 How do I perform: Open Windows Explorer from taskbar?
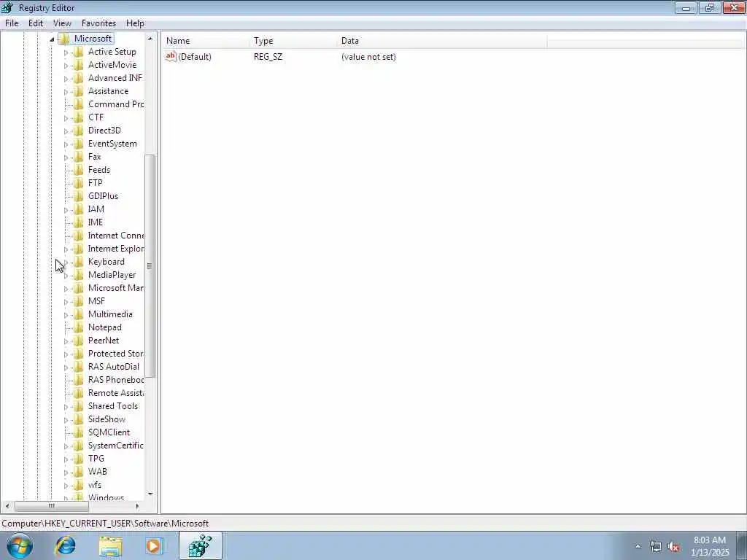[x=110, y=546]
